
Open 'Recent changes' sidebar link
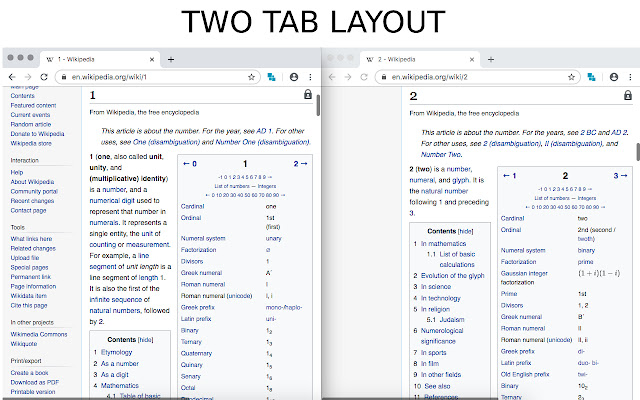click(32, 201)
